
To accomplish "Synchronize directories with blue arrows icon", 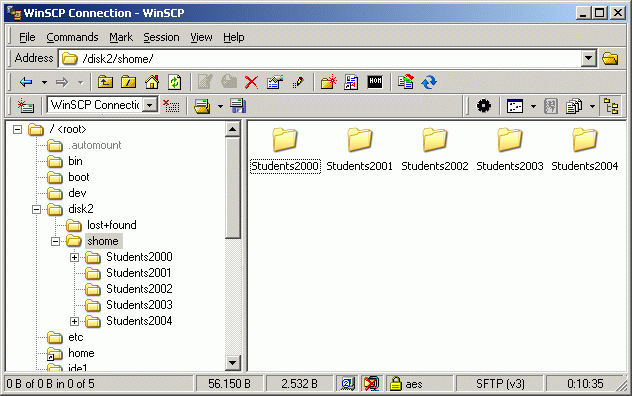I will click(x=429, y=82).
